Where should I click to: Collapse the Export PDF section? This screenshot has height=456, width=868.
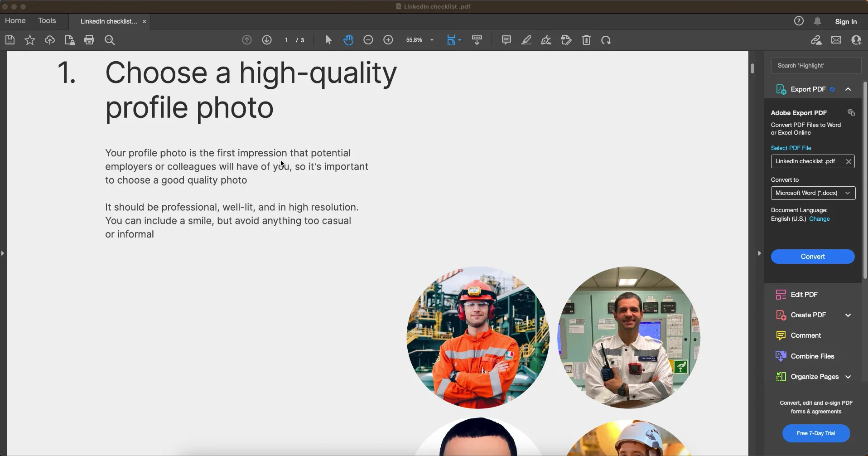pos(848,89)
